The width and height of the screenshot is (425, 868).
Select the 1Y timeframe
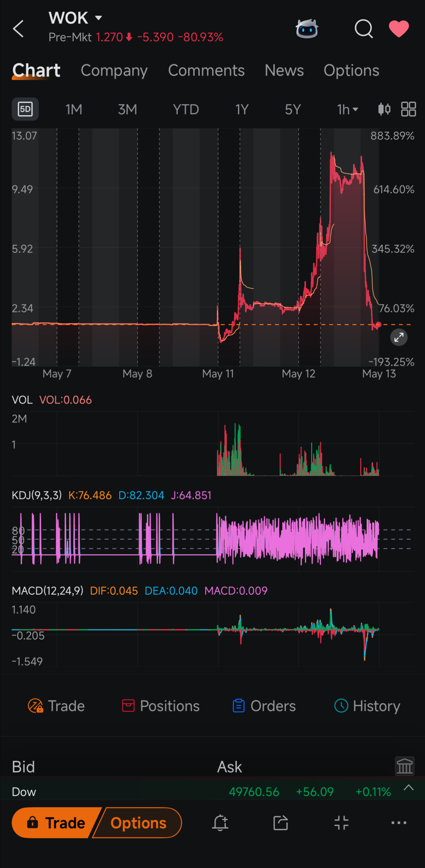click(242, 109)
